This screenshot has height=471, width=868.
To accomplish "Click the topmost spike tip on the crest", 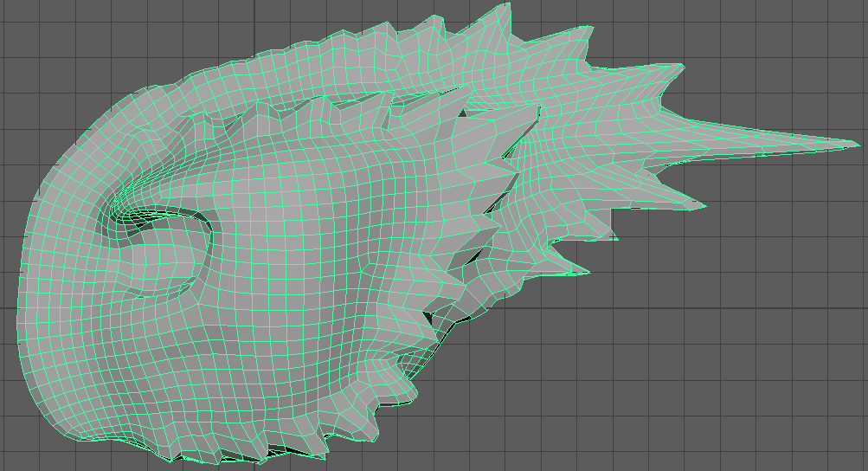I will pyautogui.click(x=508, y=5).
